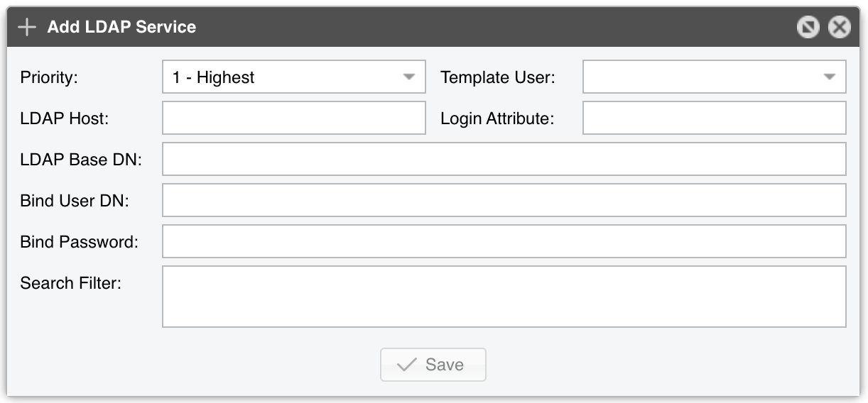Open the Priority combo box showing 1 - Highest
Screen dimensions: 868x403
(x=284, y=77)
